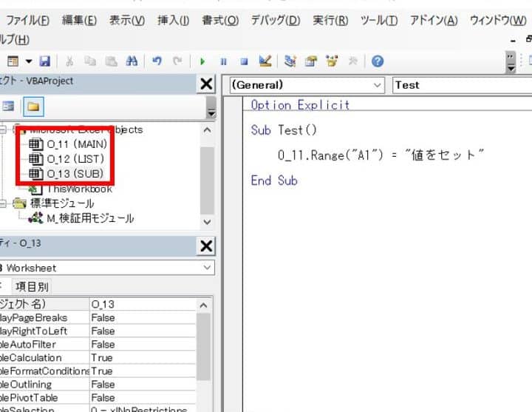
Task: Open dropdown arrow beside Excel view icon
Action: (29, 61)
